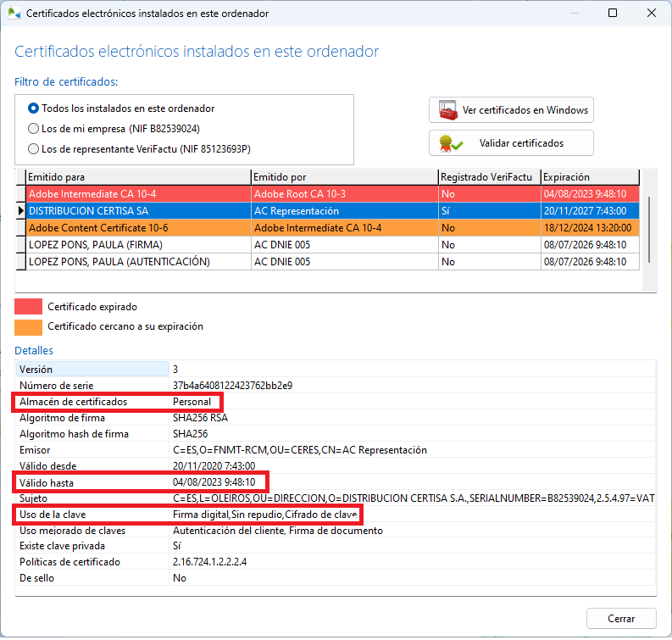This screenshot has height=640, width=672.
Task: Click expiration cell '20/11/2027 7:43:00'
Action: 590,211
